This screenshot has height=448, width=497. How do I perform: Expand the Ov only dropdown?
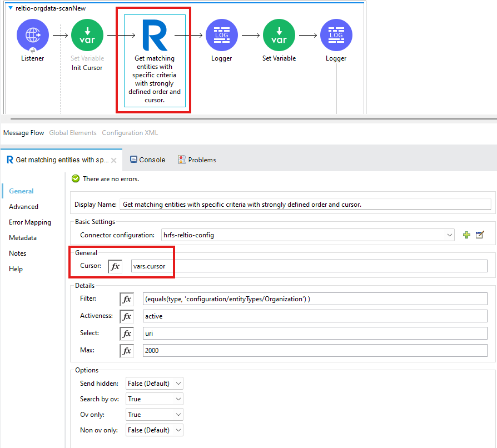[155, 415]
